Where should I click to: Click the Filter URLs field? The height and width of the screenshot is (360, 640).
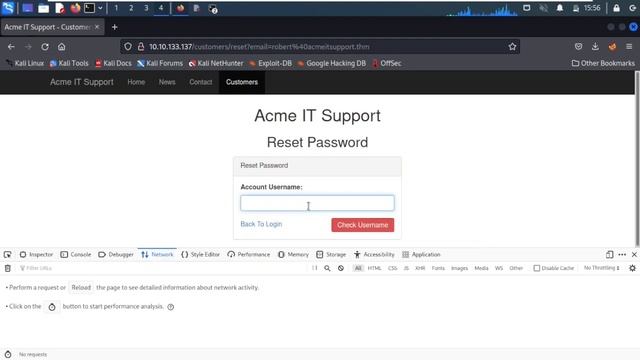tap(163, 268)
